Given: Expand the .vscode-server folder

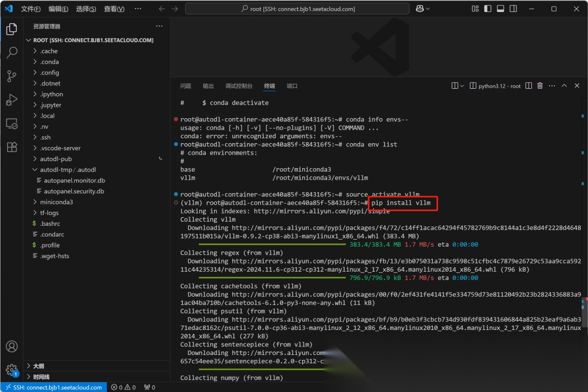Looking at the screenshot, I should 96,148.
